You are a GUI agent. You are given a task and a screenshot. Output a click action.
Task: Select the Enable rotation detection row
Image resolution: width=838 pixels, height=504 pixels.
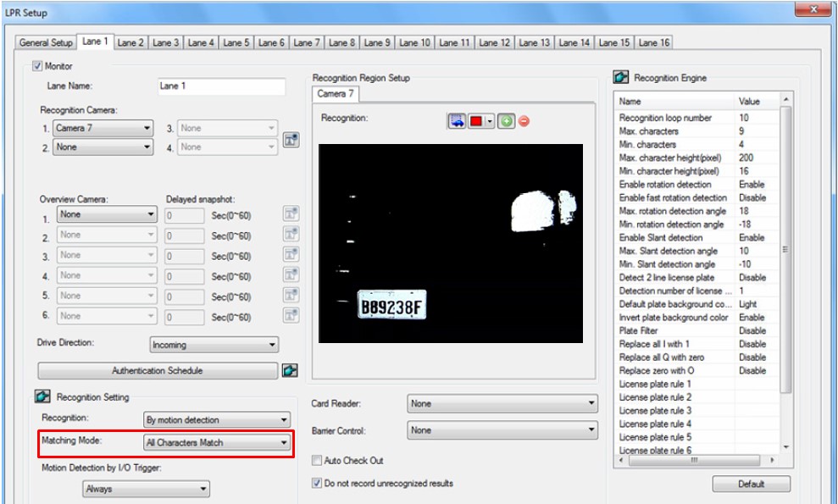coord(698,185)
